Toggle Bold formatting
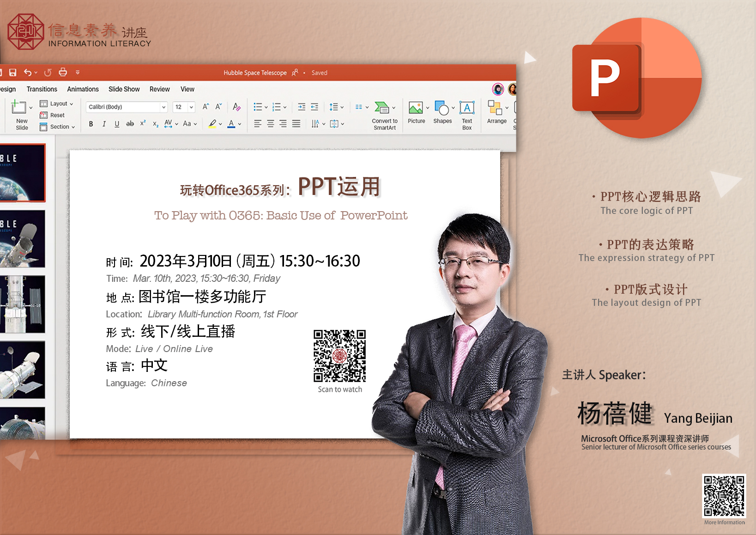Viewport: 756px width, 535px height. tap(91, 124)
